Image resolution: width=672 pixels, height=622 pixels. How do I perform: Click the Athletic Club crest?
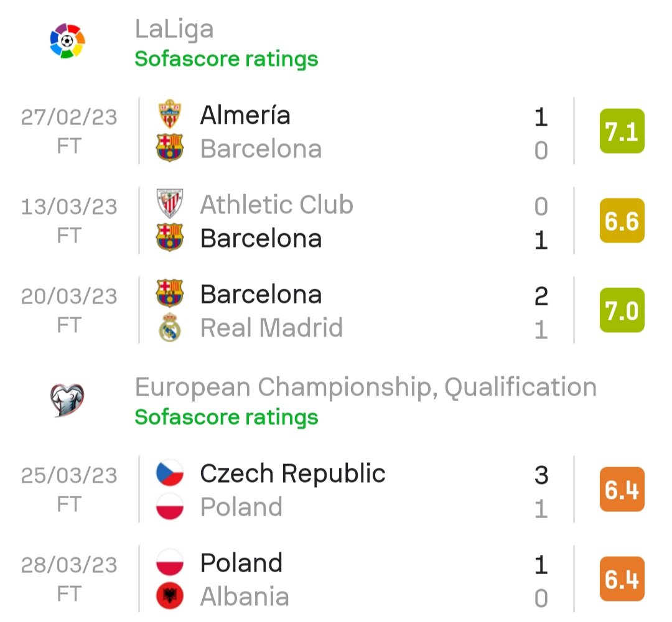tap(170, 203)
